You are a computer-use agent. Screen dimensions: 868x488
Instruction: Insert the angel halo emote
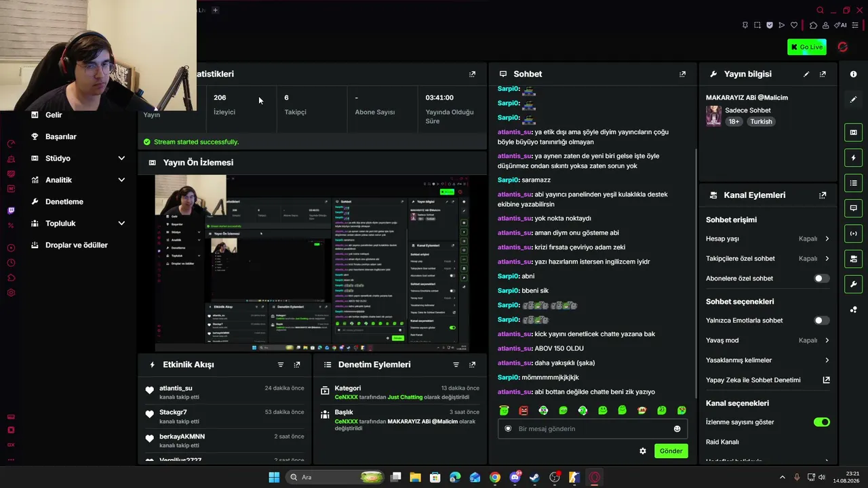pyautogui.click(x=504, y=410)
